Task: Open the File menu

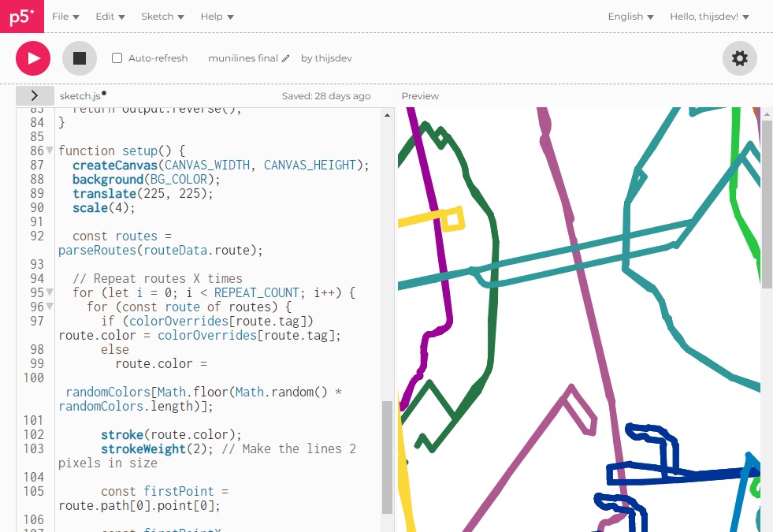Action: click(x=65, y=17)
